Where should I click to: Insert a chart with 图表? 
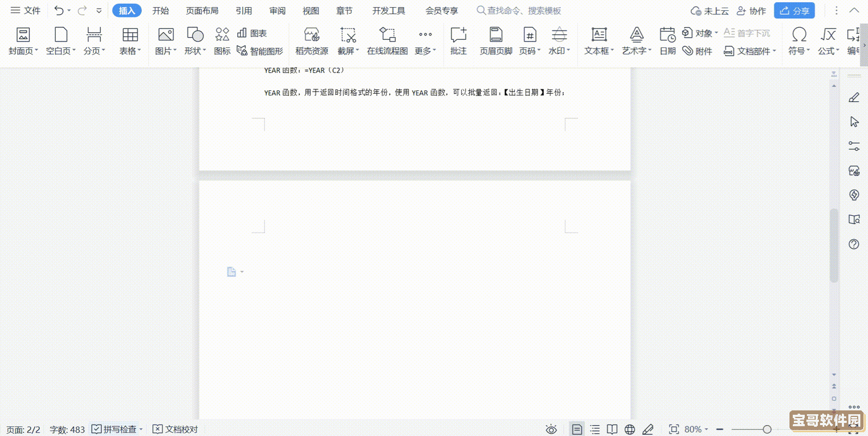[252, 33]
